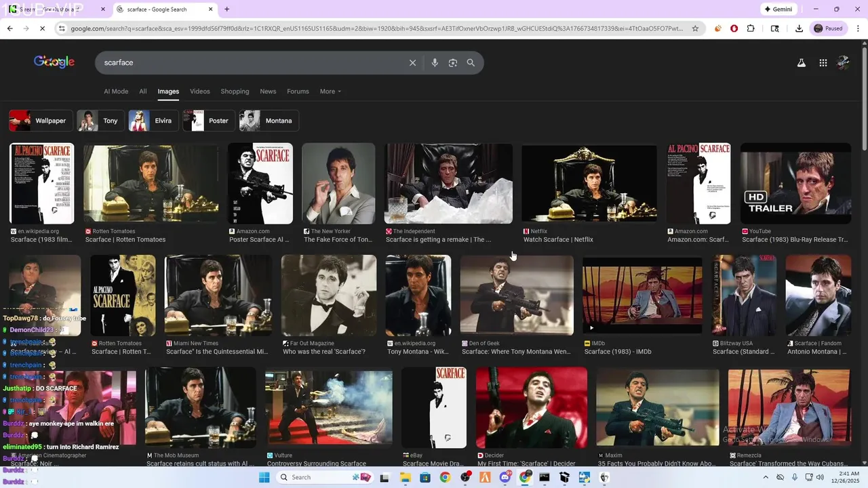Open 'Poster Scarface Al' Amazon link
Image resolution: width=868 pixels, height=488 pixels.
point(259,240)
